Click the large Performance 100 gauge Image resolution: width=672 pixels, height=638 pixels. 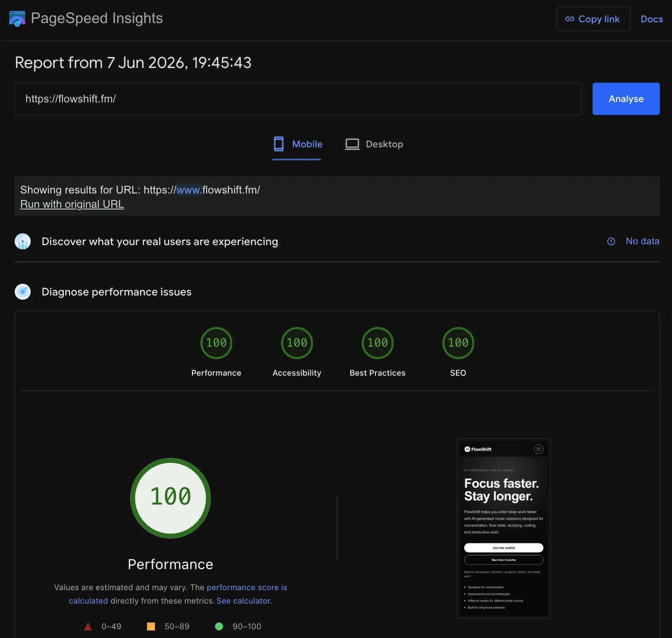tap(171, 498)
